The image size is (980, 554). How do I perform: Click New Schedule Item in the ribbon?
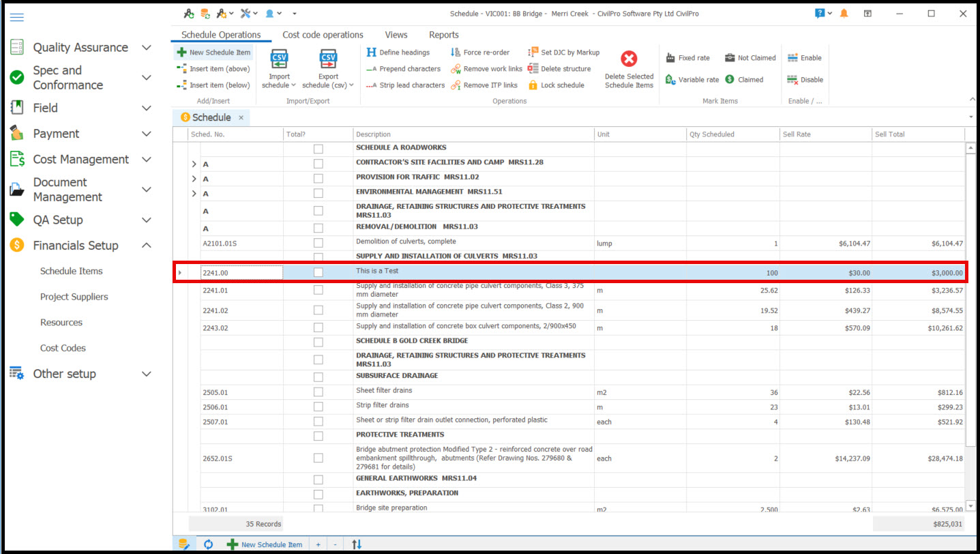tap(213, 53)
